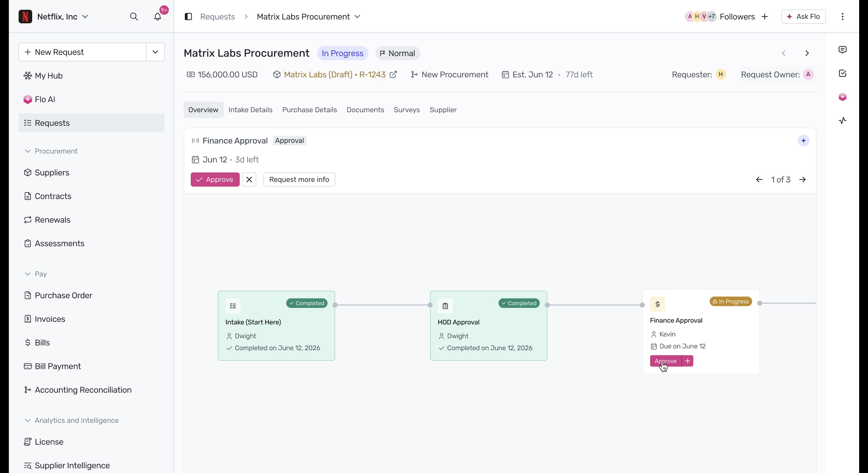Viewport: 868px width, 473px height.
Task: Open Flo AI in the sidebar
Action: pyautogui.click(x=91, y=100)
